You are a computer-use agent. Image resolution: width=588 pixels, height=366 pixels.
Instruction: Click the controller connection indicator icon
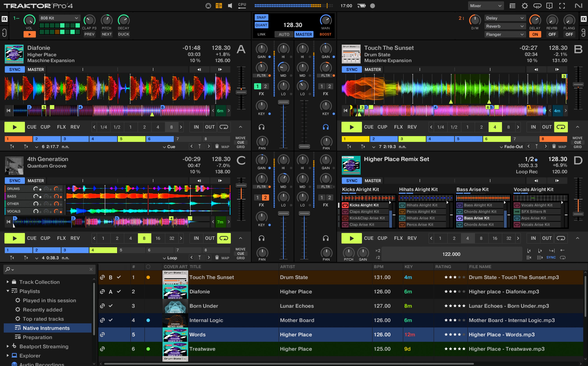(208, 5)
